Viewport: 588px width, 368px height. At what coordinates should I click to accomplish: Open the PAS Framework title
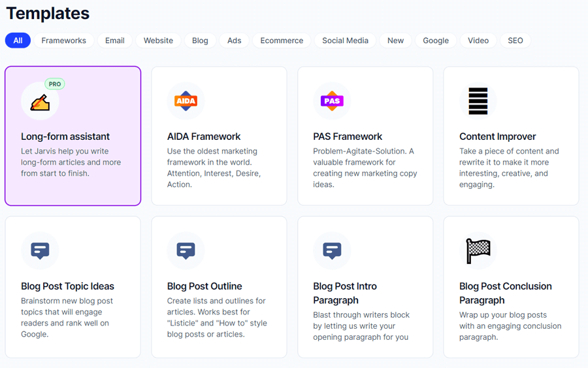click(348, 137)
